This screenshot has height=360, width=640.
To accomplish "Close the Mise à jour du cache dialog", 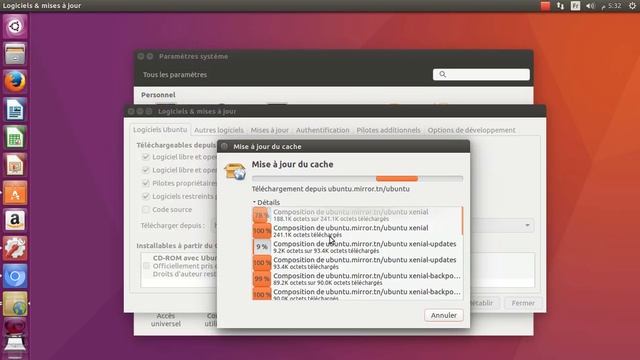I will coord(224,146).
